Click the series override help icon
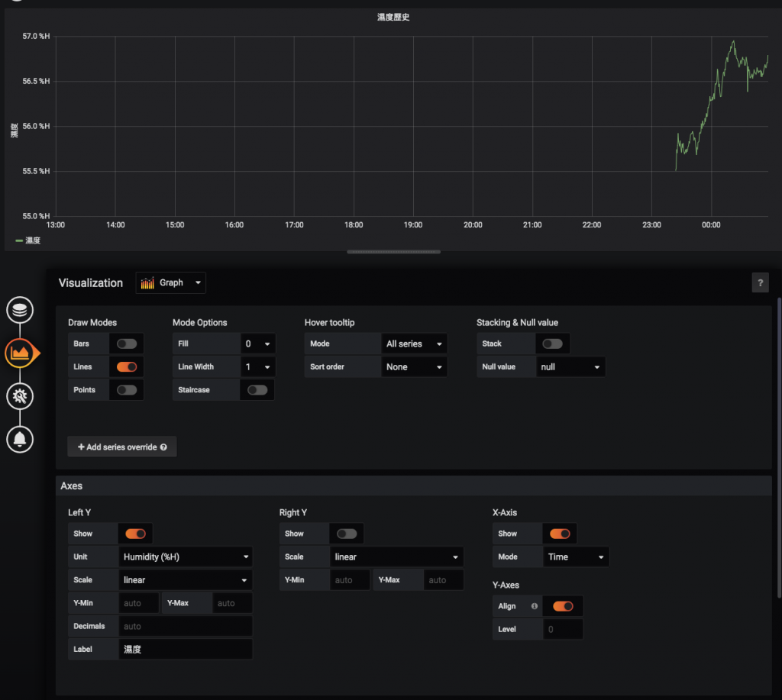The width and height of the screenshot is (782, 700). coord(163,447)
